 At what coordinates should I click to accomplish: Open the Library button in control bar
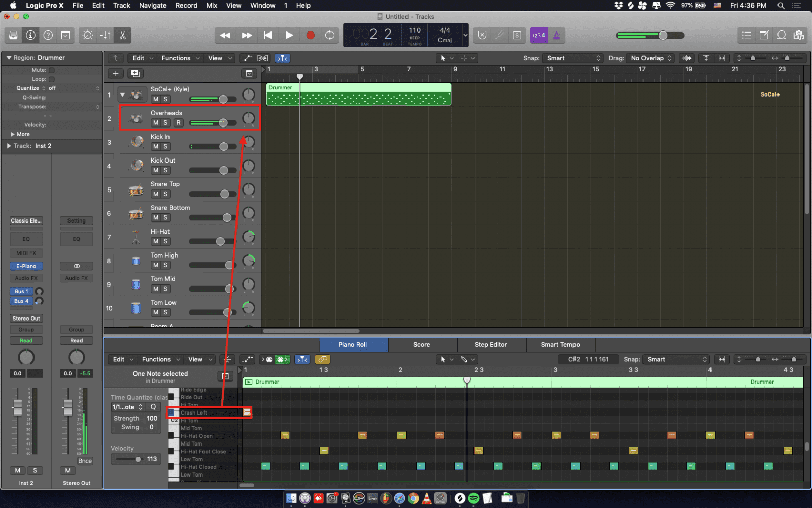point(14,35)
